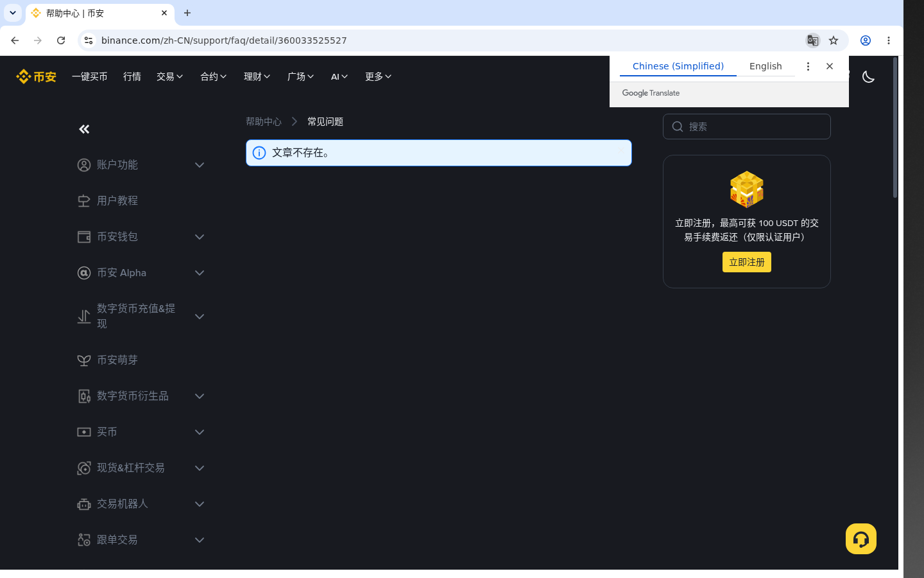Click 行情 in top navigation
Screen dimensions: 924x578
point(132,76)
